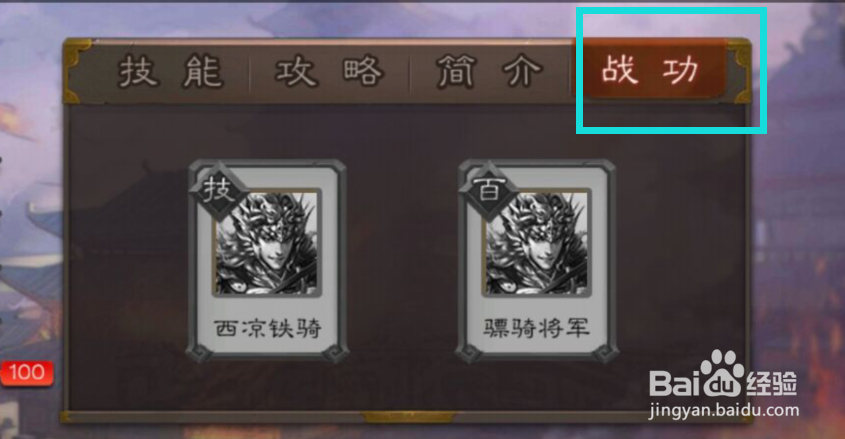The width and height of the screenshot is (845, 439).
Task: Select the 骠骑将军 name label
Action: pyautogui.click(x=536, y=327)
